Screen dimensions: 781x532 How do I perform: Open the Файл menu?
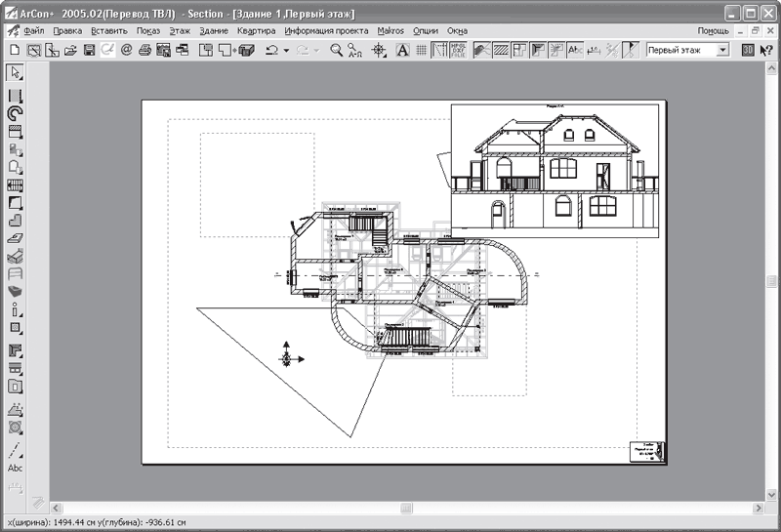coord(34,31)
